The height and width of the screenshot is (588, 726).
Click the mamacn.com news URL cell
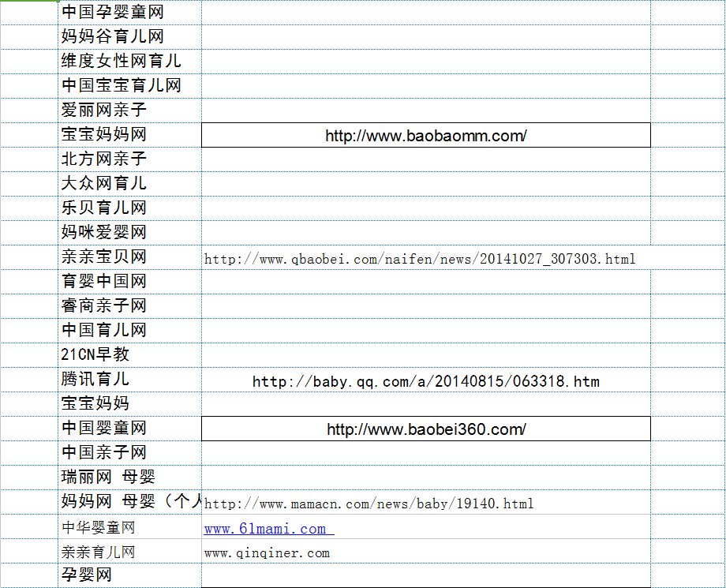pos(426,502)
